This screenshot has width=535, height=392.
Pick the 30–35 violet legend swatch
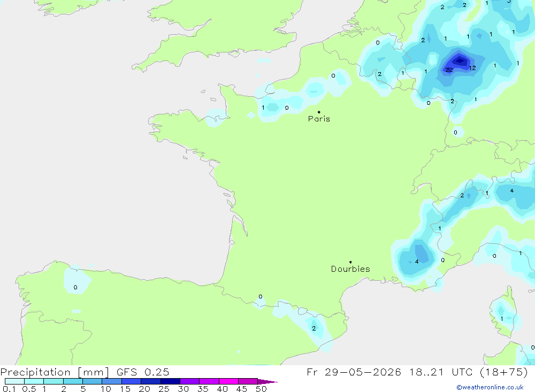tap(190, 381)
